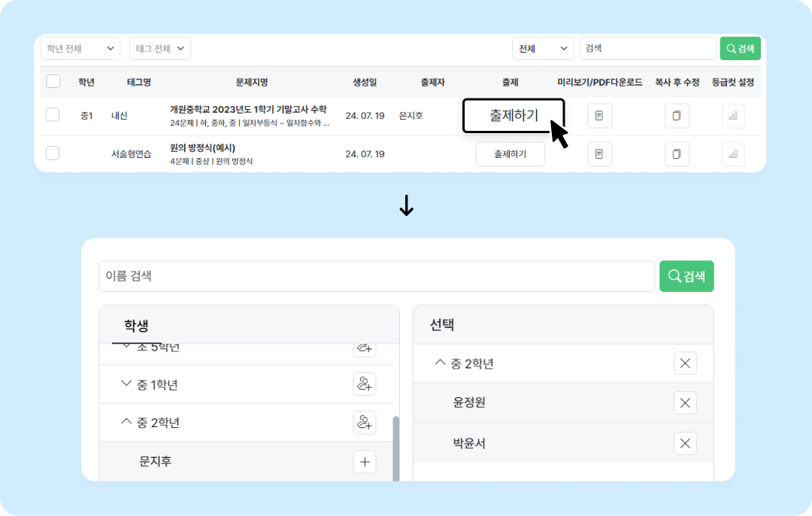Viewport: 812px width, 516px height.
Task: Add all 중 1학년 students group icon
Action: [365, 384]
